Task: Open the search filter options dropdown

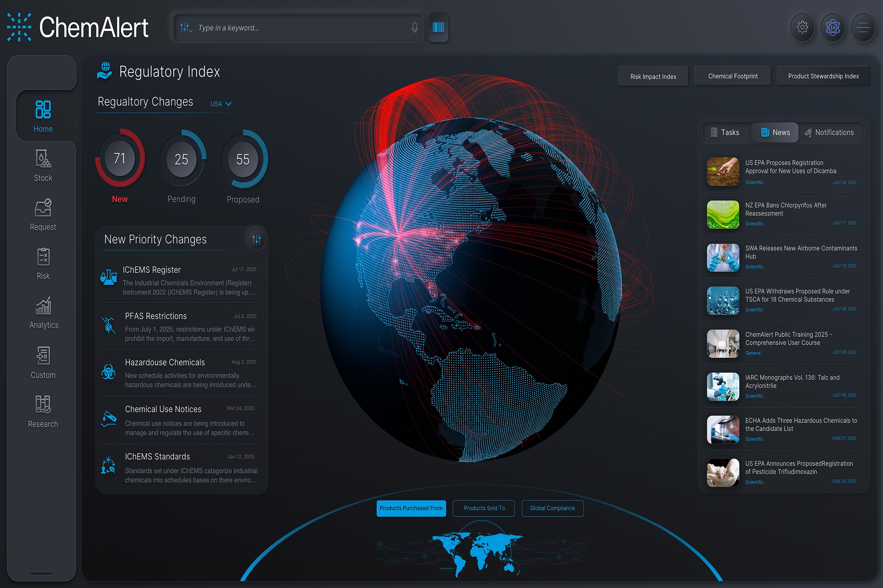Action: click(x=186, y=27)
